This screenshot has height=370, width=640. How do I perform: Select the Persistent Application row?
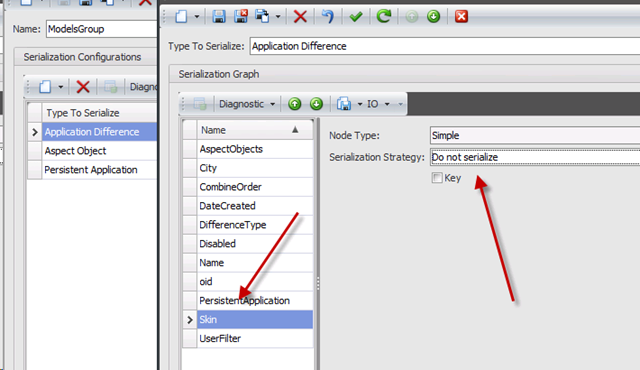click(100, 170)
